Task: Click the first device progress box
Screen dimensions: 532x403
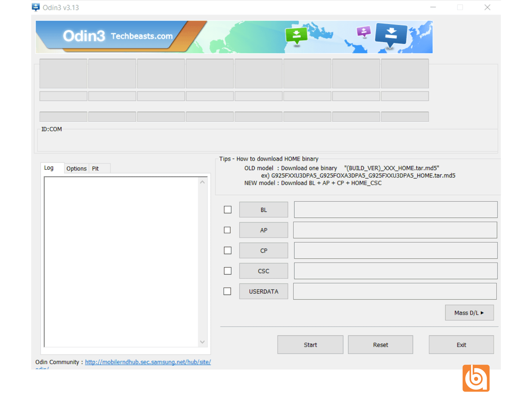Action: click(x=63, y=74)
